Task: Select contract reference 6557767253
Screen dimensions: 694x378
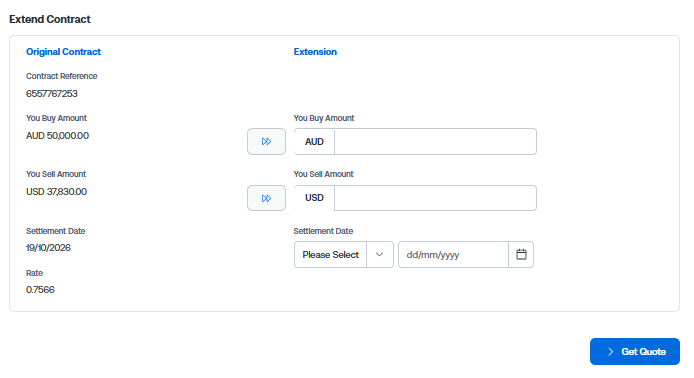Action: click(52, 94)
